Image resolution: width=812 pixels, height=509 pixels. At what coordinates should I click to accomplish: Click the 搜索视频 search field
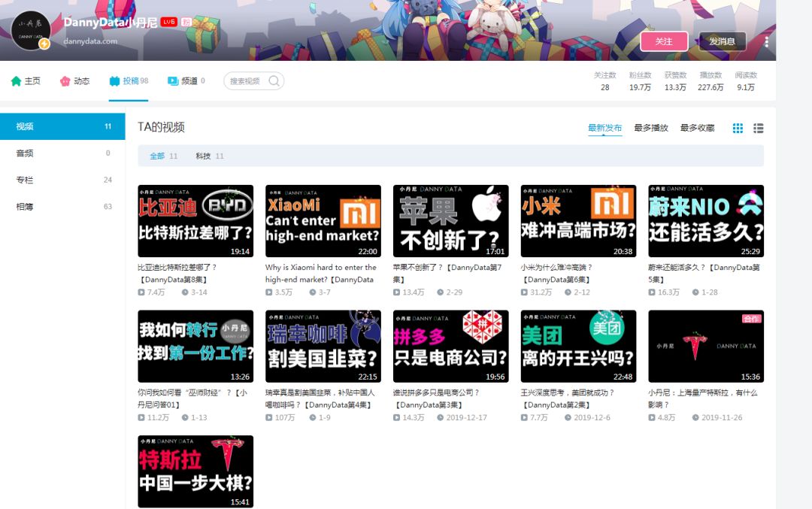(254, 80)
